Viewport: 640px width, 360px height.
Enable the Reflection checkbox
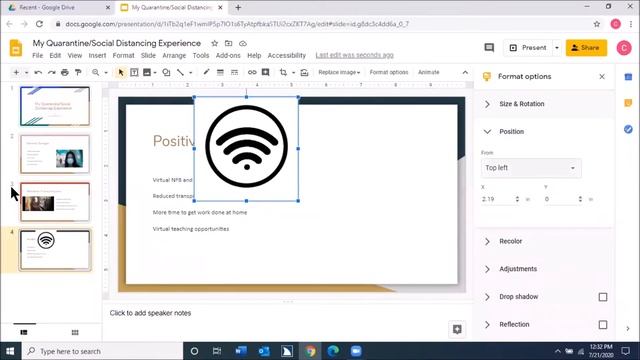pyautogui.click(x=603, y=325)
